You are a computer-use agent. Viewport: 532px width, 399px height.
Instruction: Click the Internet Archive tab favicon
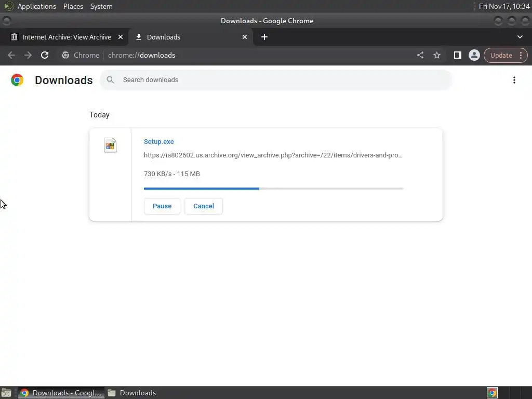(14, 37)
